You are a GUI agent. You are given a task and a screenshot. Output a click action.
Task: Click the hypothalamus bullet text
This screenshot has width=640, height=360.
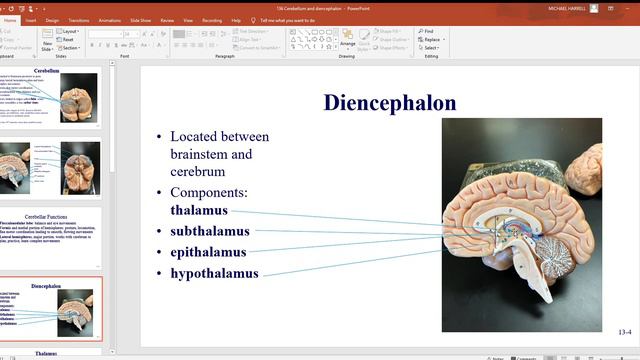point(215,273)
